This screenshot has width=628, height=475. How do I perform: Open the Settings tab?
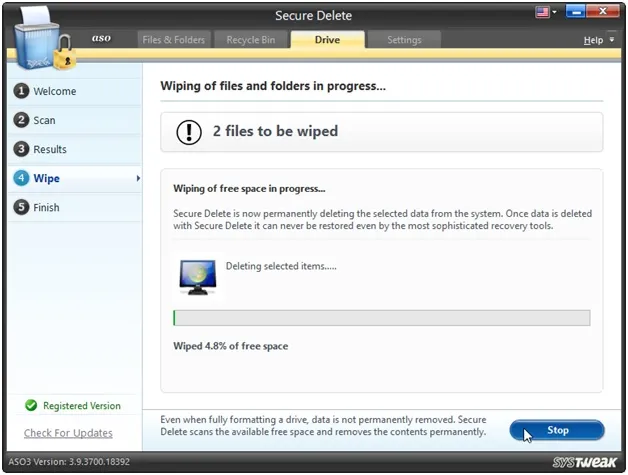click(x=404, y=40)
